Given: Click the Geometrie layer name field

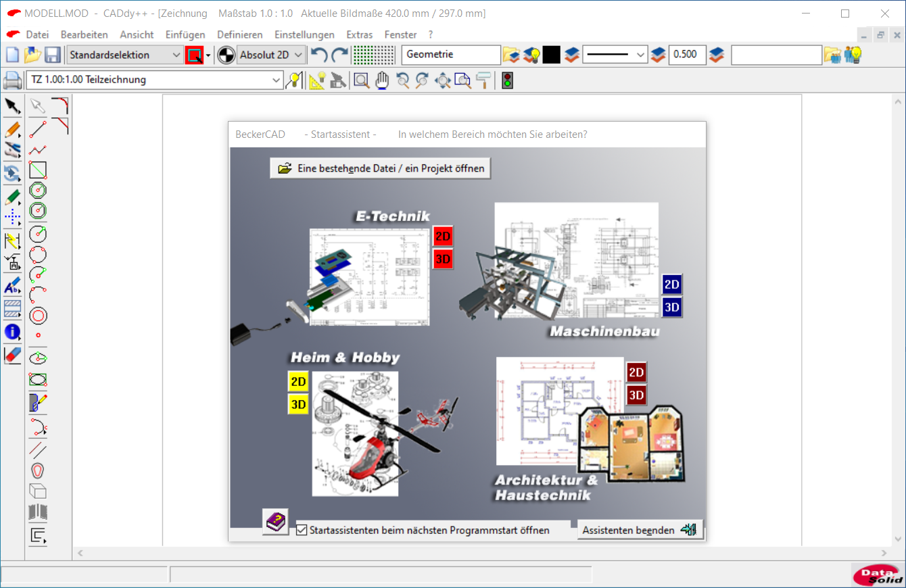Looking at the screenshot, I should (451, 55).
